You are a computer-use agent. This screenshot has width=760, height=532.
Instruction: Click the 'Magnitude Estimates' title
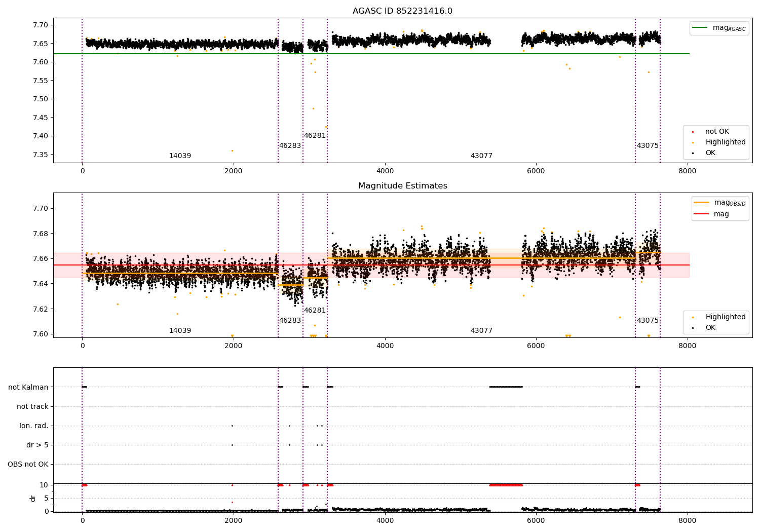coord(402,186)
